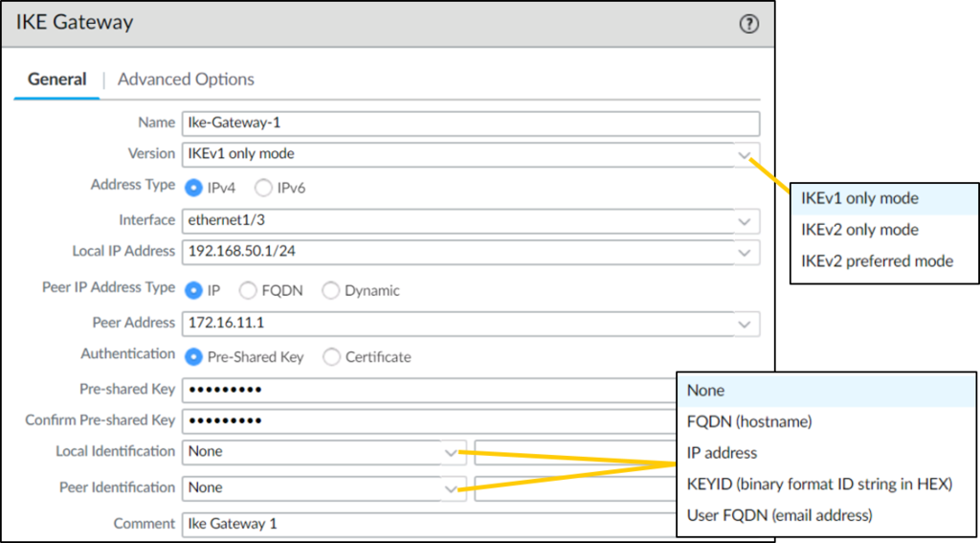Click the Local IP value 192.168.50.1/24

[x=240, y=252]
